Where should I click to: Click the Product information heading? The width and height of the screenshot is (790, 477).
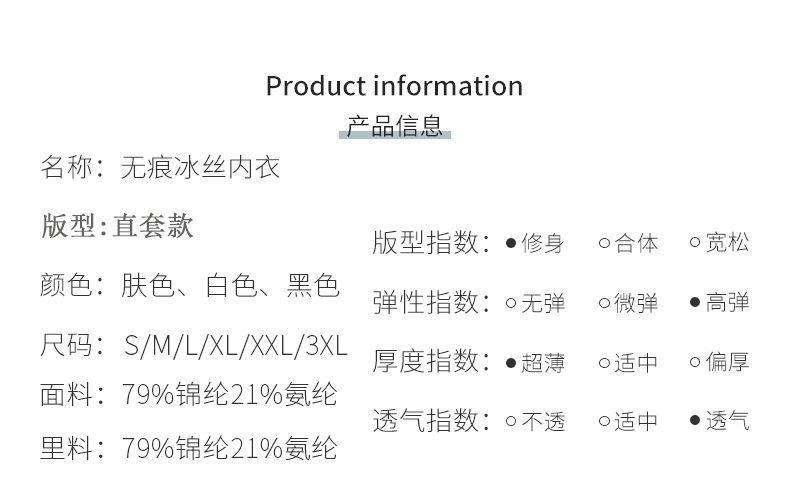pyautogui.click(x=394, y=86)
